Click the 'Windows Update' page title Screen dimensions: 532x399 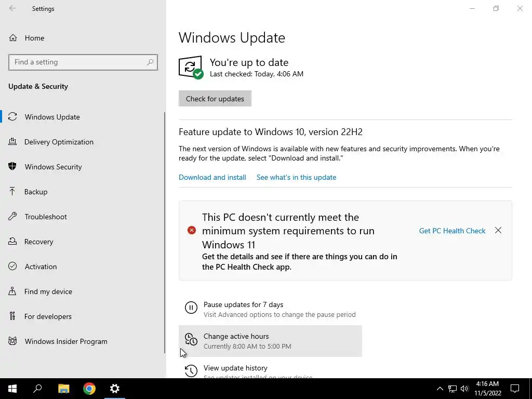click(232, 37)
